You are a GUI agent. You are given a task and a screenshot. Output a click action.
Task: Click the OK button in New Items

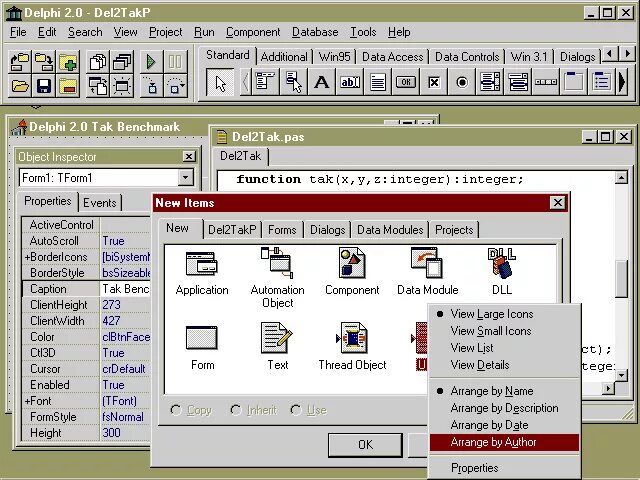tap(365, 444)
